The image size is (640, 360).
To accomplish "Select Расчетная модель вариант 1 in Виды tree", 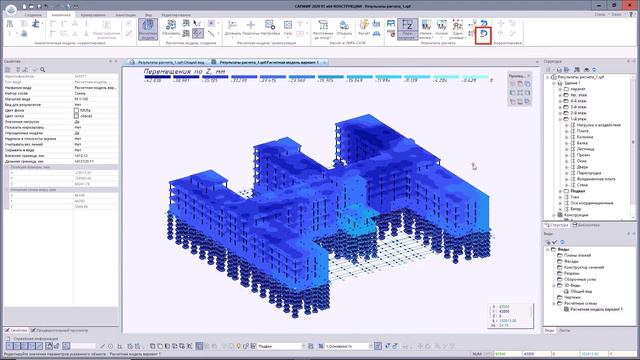I will click(x=596, y=309).
